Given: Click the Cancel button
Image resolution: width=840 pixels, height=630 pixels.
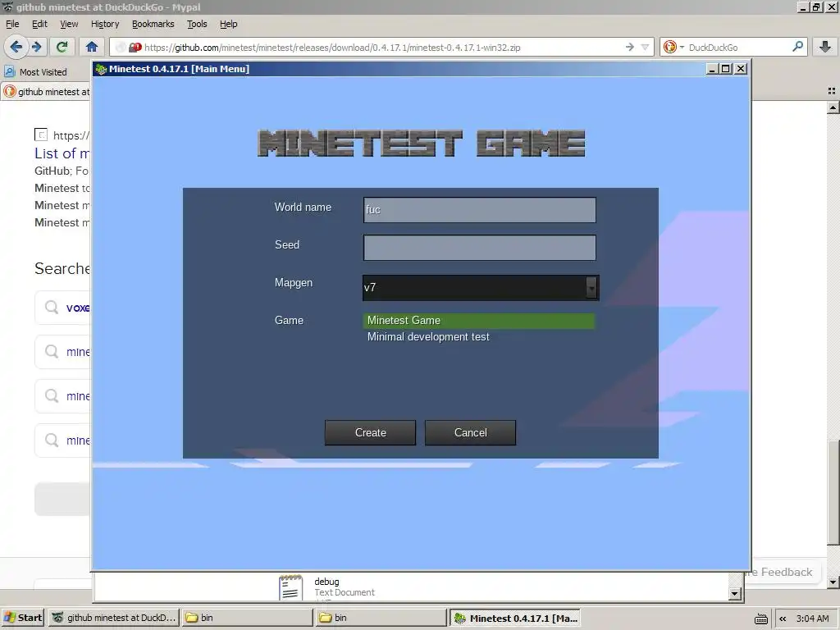Looking at the screenshot, I should 470,432.
